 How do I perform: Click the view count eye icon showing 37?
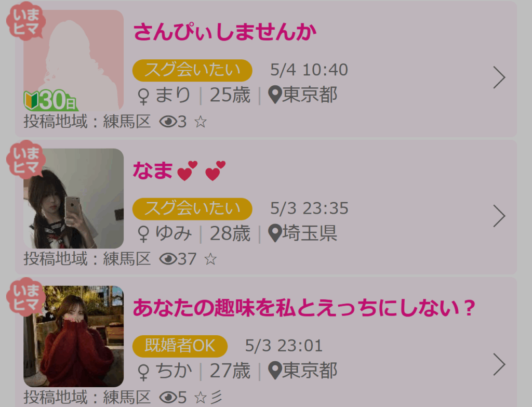click(x=168, y=259)
